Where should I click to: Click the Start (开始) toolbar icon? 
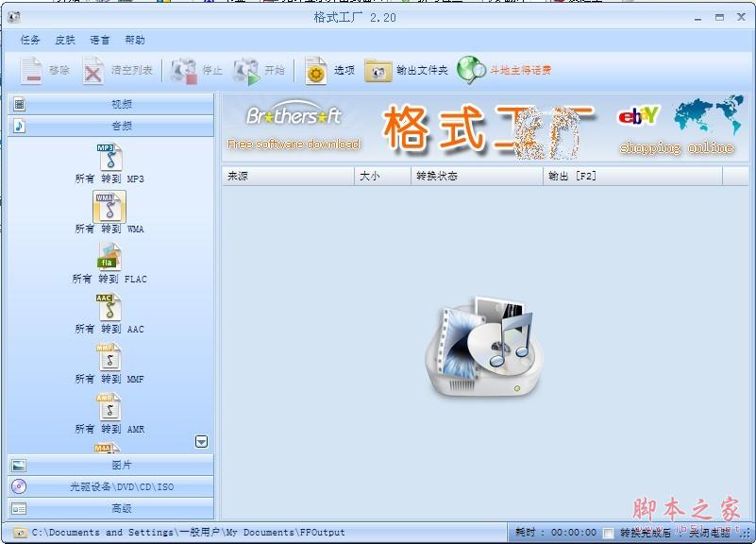click(x=246, y=71)
